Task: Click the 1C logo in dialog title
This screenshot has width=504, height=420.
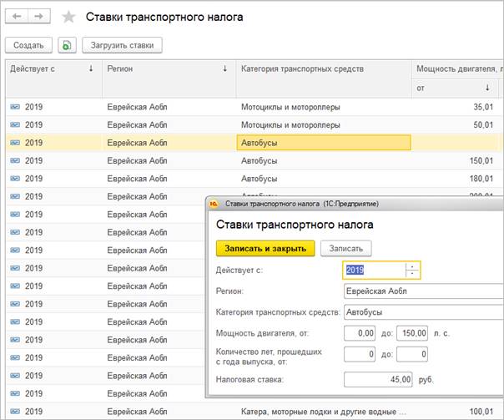Action: coord(214,203)
